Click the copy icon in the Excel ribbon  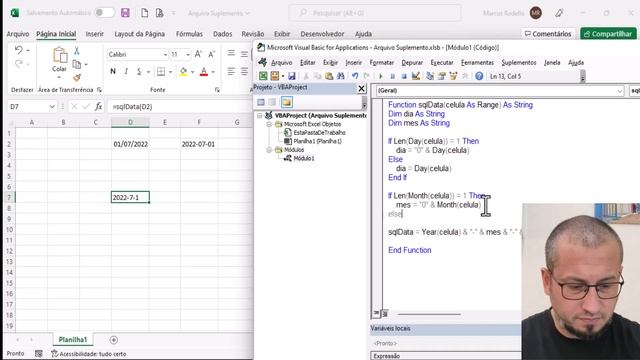tap(77, 64)
